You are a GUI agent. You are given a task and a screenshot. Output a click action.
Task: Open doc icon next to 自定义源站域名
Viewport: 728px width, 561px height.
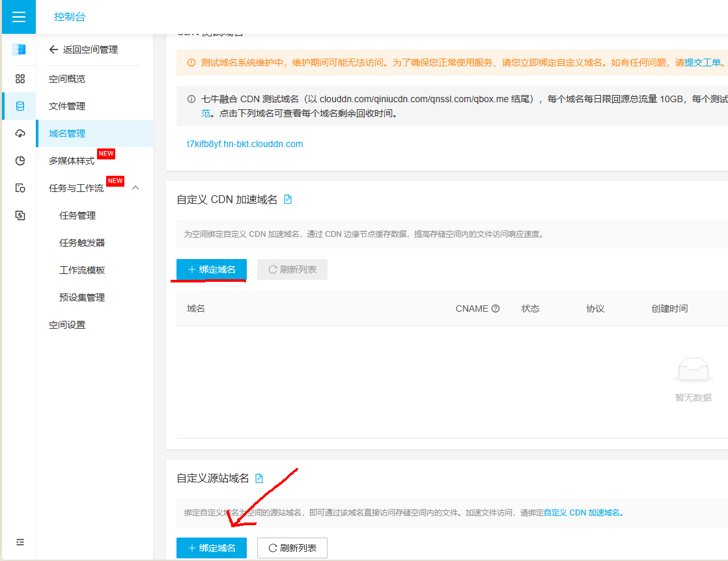coord(259,478)
